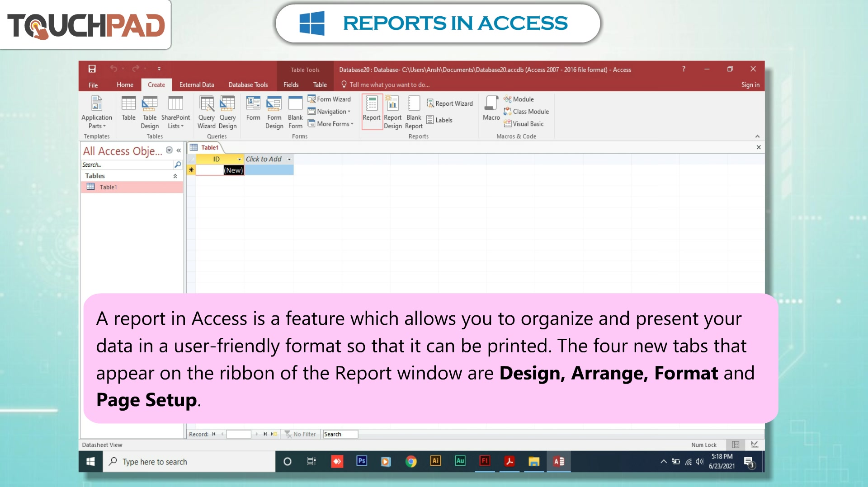Close the Table1 document tab
868x487 pixels.
(759, 147)
